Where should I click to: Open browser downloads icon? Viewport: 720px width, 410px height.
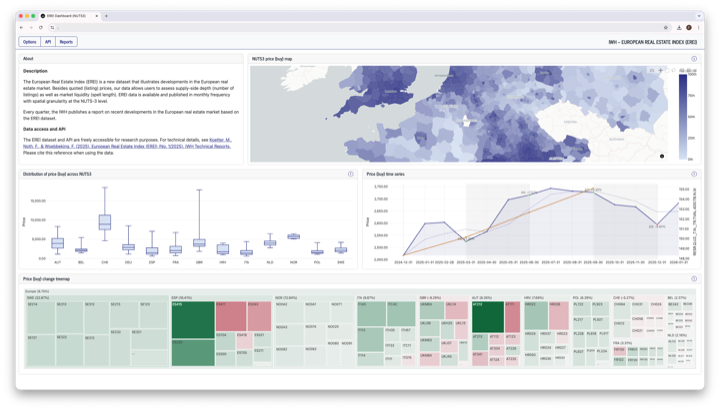pyautogui.click(x=678, y=28)
